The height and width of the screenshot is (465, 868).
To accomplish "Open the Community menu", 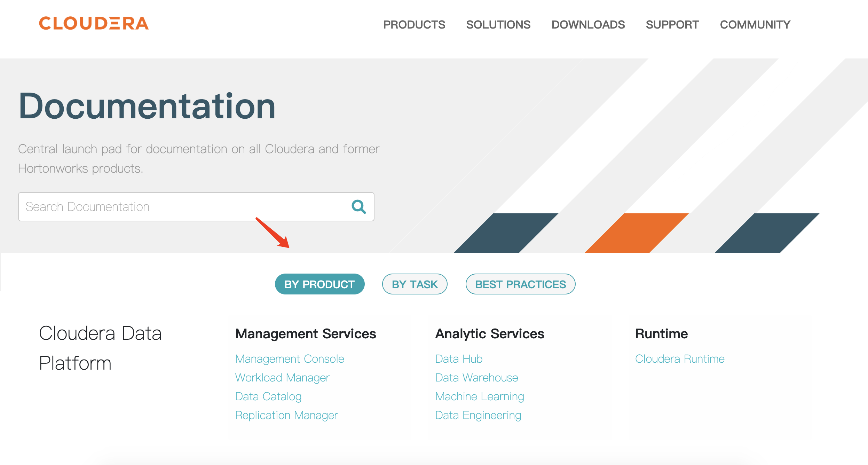I will (x=755, y=25).
